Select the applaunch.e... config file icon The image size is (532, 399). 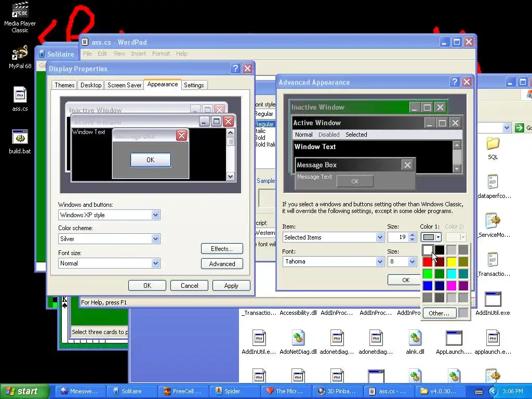pyautogui.click(x=493, y=342)
